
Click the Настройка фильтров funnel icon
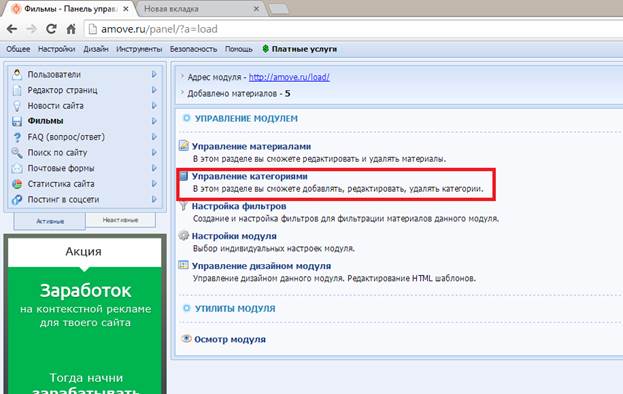pos(184,205)
